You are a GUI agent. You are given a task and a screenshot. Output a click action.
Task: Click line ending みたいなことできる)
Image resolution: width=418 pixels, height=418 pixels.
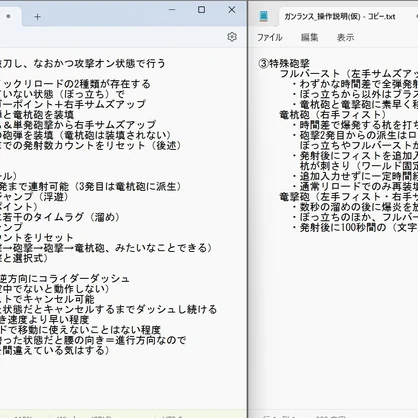click(106, 248)
